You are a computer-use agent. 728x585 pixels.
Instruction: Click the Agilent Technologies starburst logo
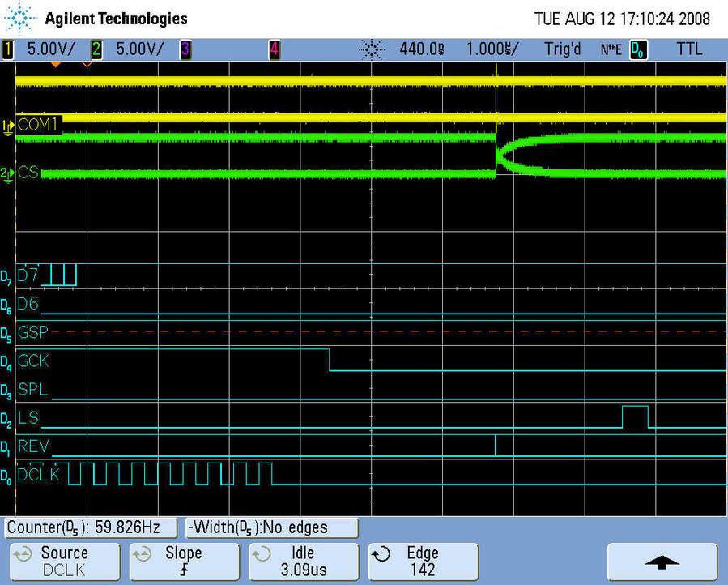click(19, 18)
